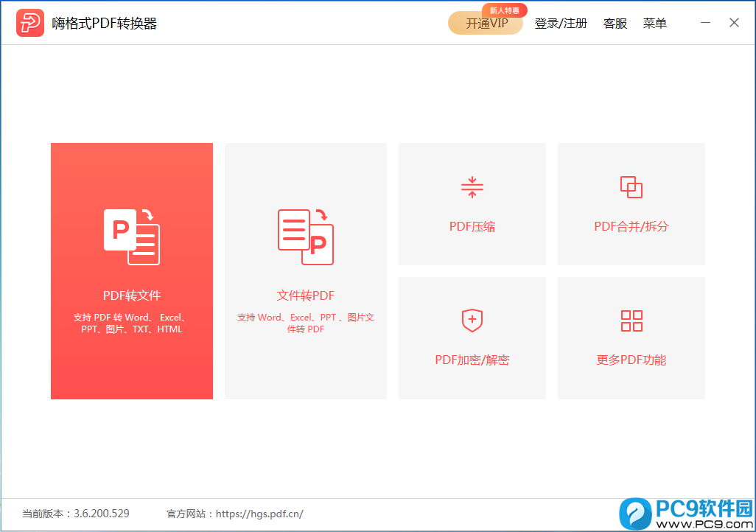Open the PDF压缩 label
The image size is (756, 532).
[x=472, y=226]
